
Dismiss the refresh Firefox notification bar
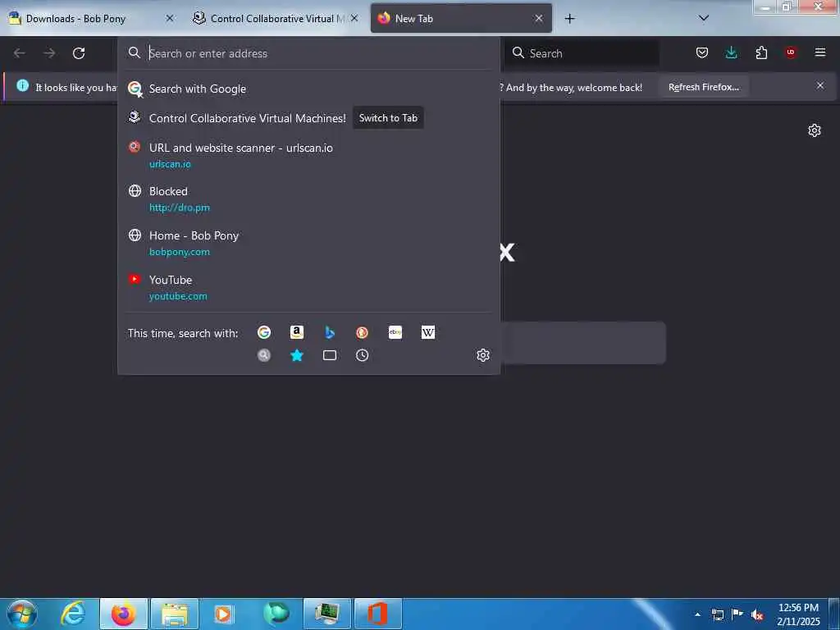click(820, 85)
